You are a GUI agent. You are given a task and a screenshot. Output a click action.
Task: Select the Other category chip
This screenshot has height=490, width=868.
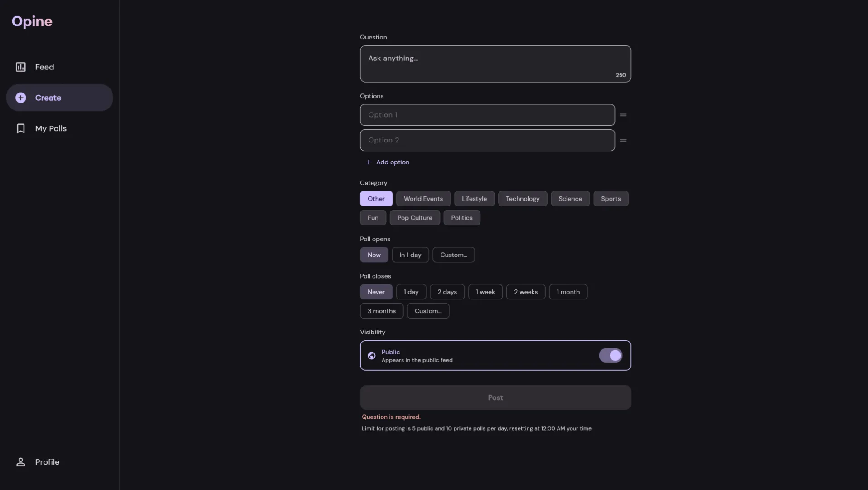click(x=376, y=199)
